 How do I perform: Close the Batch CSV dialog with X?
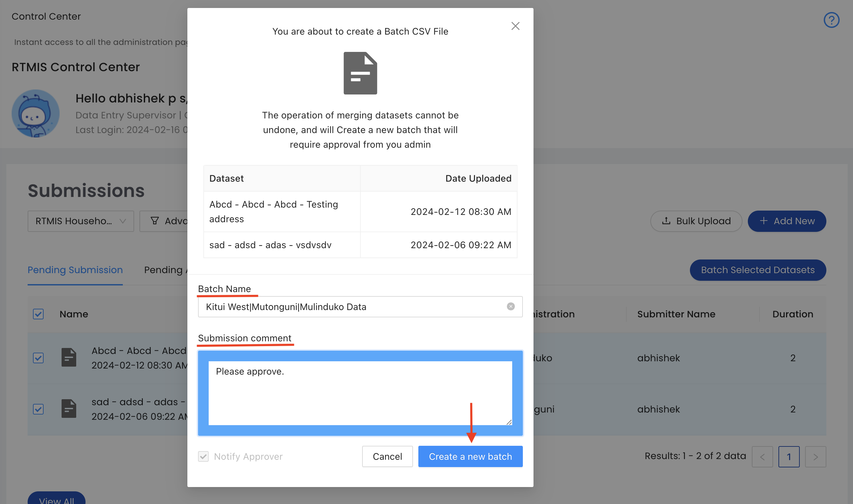click(x=515, y=26)
